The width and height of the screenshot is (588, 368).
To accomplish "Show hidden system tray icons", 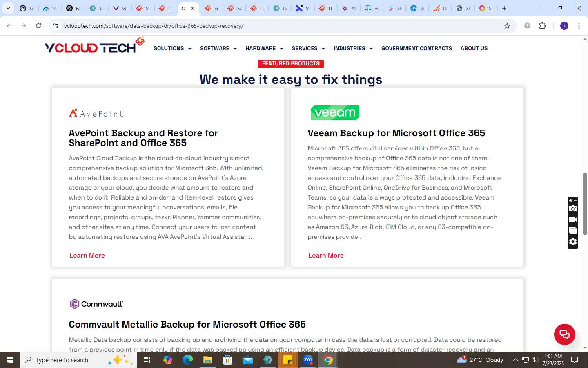I will [x=515, y=360].
